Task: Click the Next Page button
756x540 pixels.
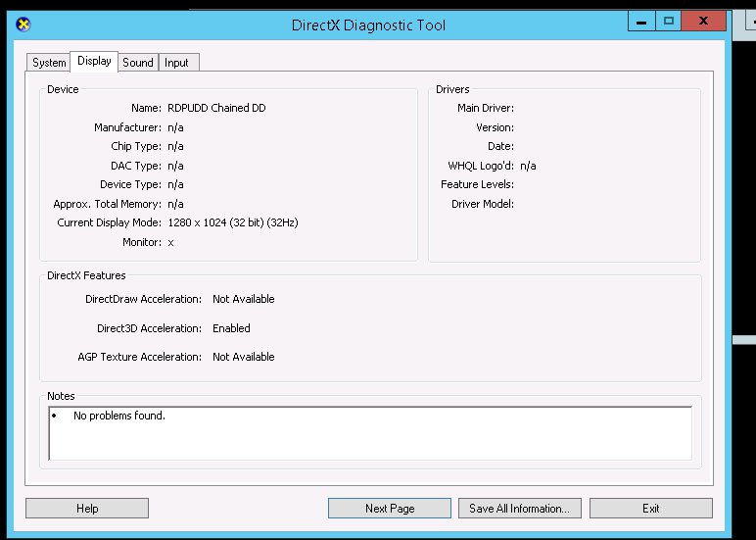Action: click(390, 509)
